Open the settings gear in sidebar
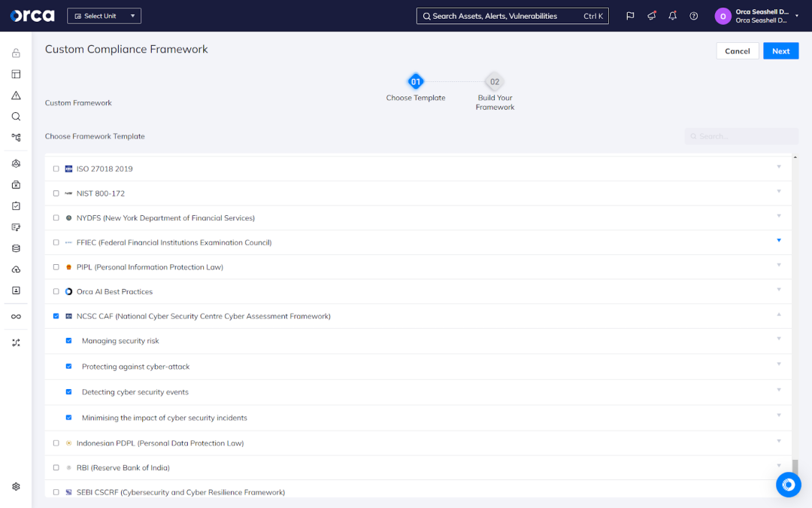Viewport: 812px width, 508px height. pos(16,487)
